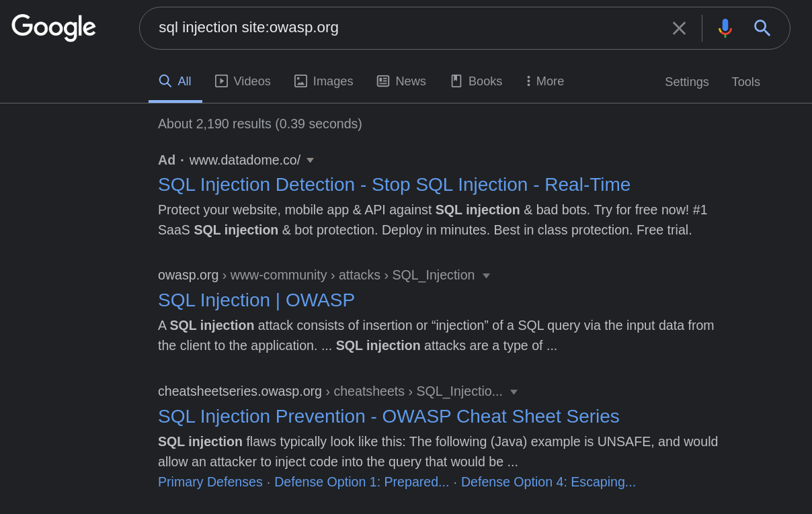Image resolution: width=812 pixels, height=514 pixels.
Task: Click the Google logo
Action: click(54, 28)
